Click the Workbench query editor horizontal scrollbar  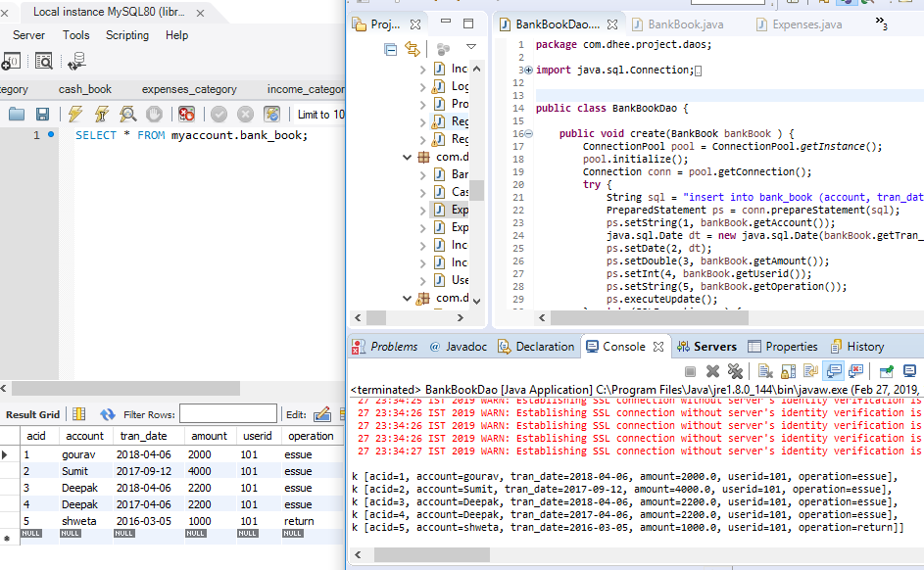point(125,388)
